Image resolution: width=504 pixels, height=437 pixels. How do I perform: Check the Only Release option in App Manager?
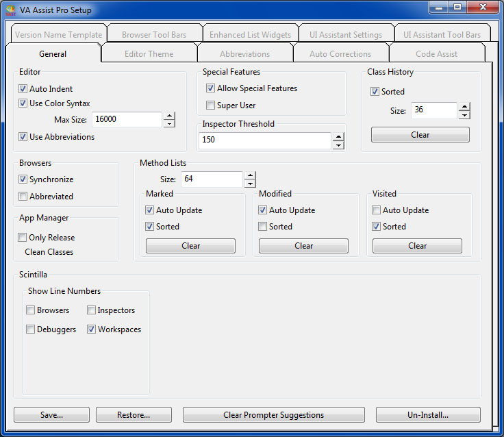pos(23,238)
